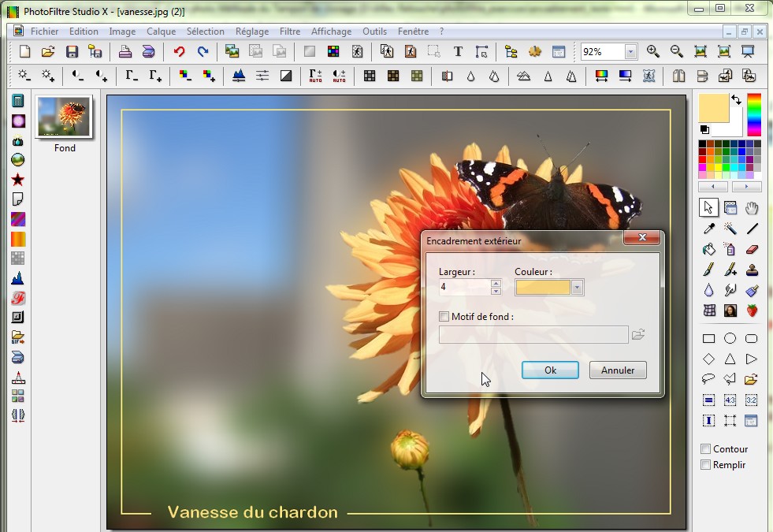Select the Line tool
Viewport: 773px width, 532px height.
click(x=752, y=229)
